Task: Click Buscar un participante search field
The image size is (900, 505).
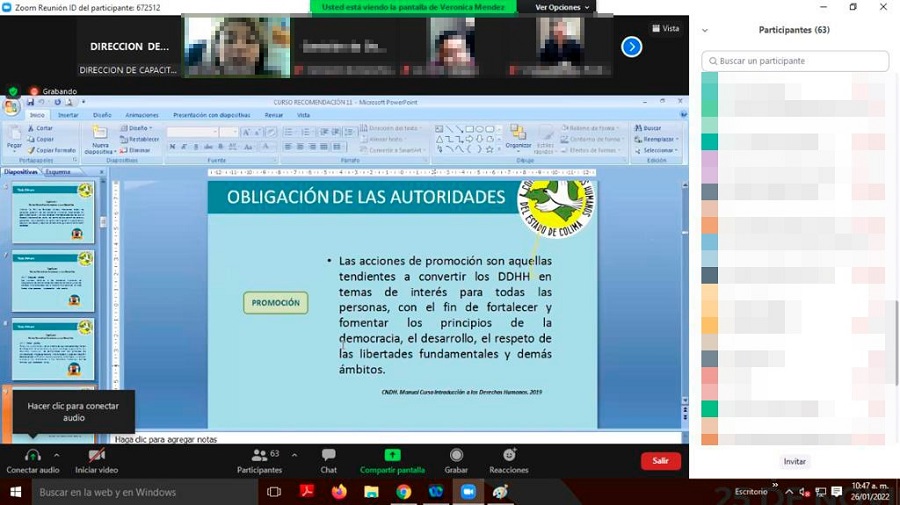Action: point(795,61)
